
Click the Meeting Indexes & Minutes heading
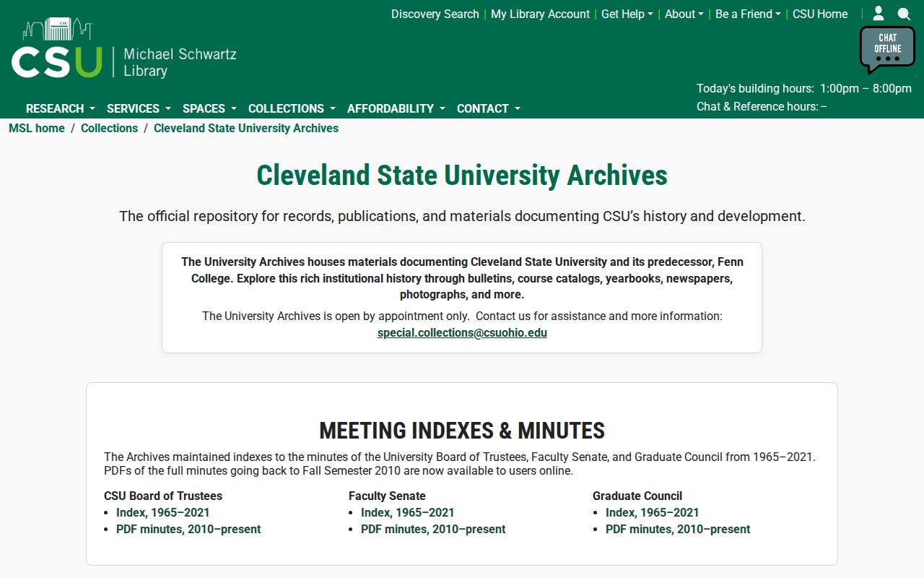[x=462, y=431]
